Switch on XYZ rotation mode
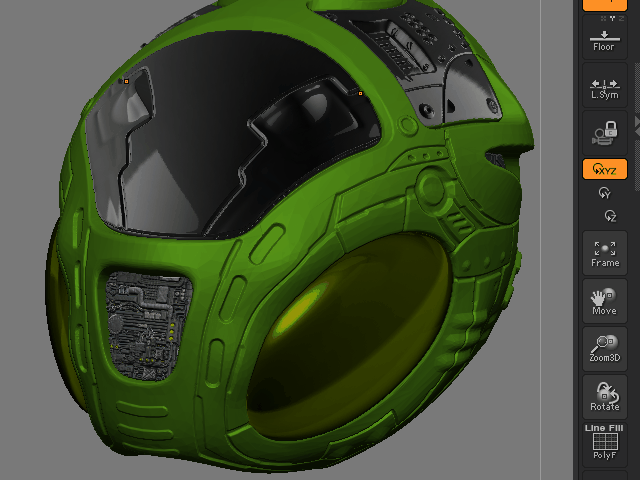640x480 pixels. pyautogui.click(x=604, y=170)
